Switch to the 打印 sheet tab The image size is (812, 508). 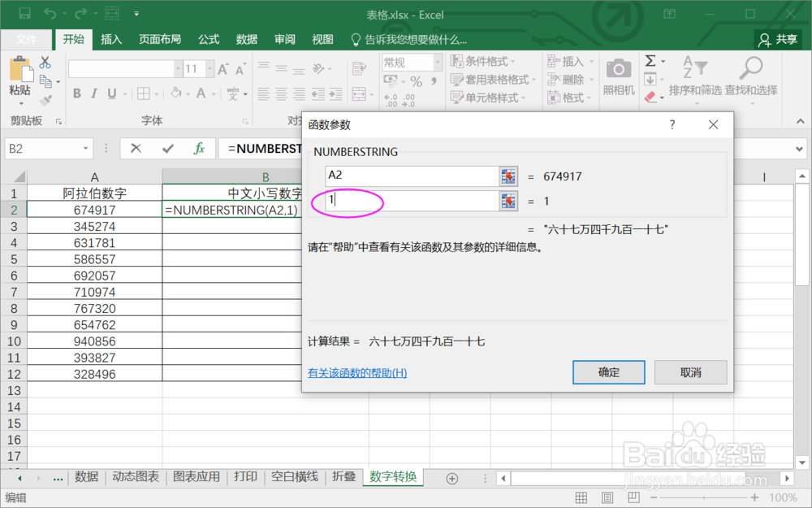tap(245, 477)
